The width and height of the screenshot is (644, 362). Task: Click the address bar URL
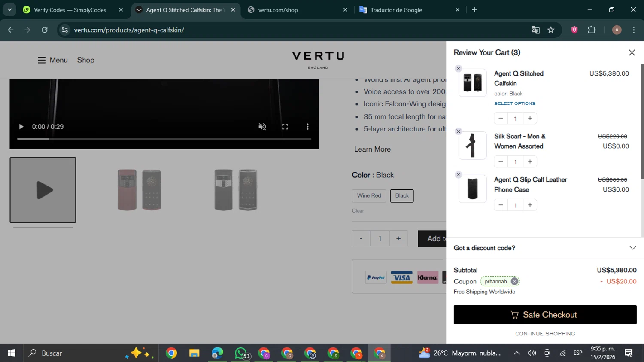(129, 30)
